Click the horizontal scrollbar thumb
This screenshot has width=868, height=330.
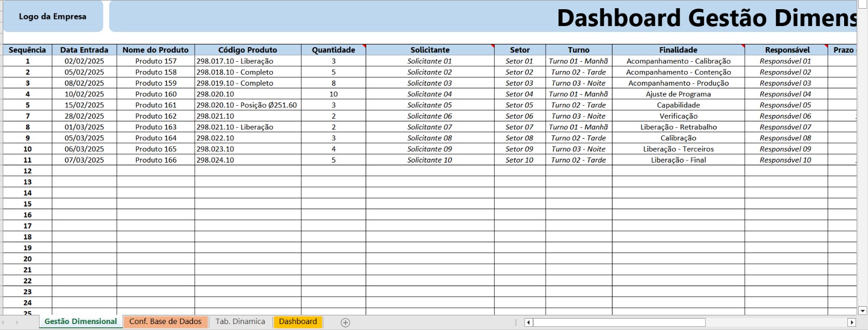pos(618,322)
